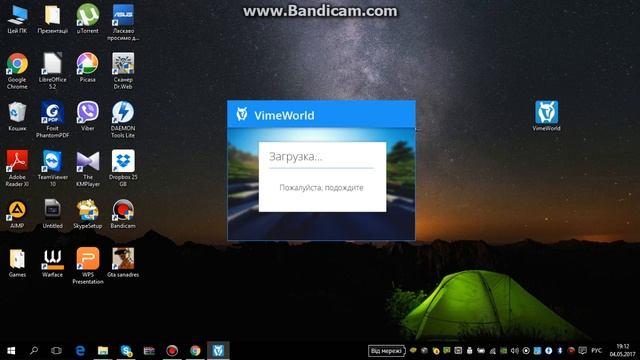
Task: Open the Action Center notification icon
Action: [x=583, y=351]
